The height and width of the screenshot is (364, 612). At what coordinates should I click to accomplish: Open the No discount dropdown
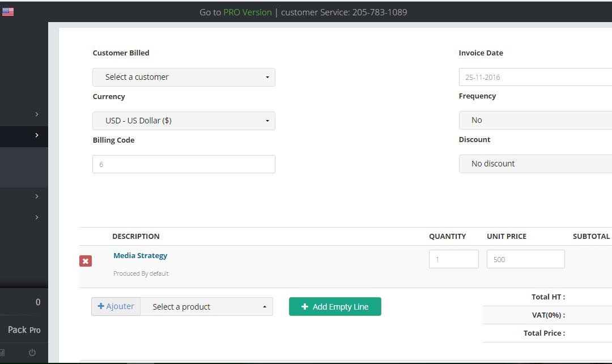[x=535, y=164]
